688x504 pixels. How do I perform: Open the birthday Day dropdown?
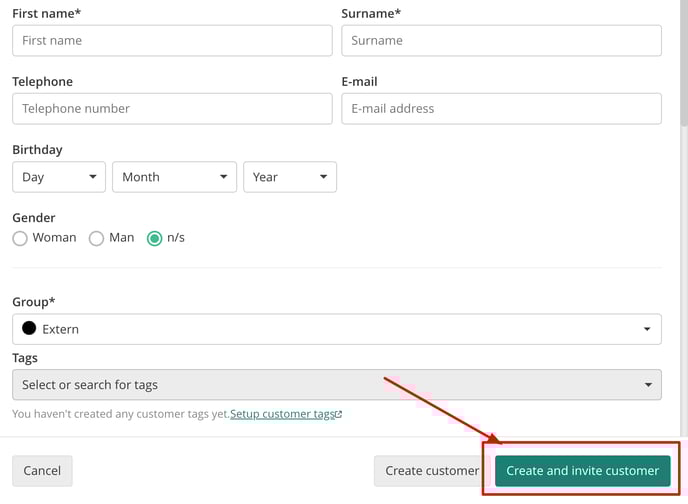click(59, 177)
